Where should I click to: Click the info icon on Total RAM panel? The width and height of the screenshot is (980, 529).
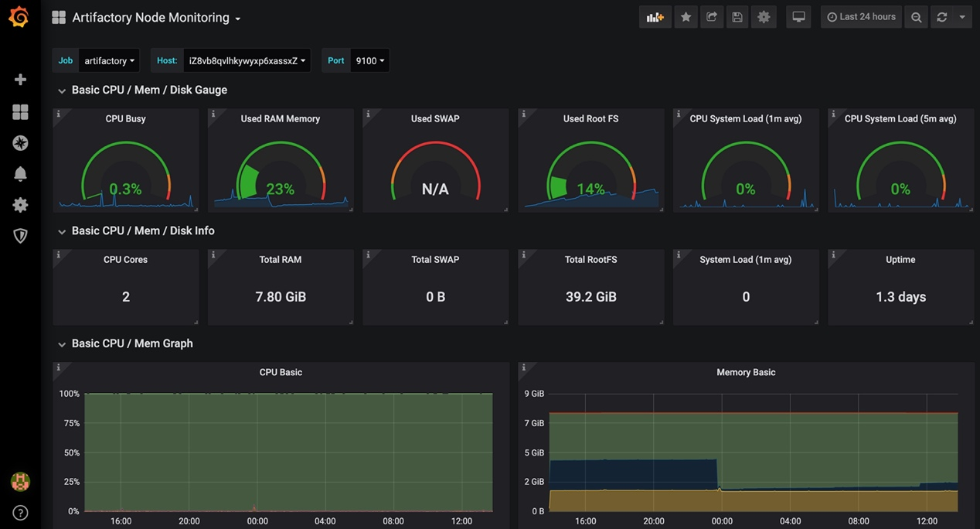213,254
